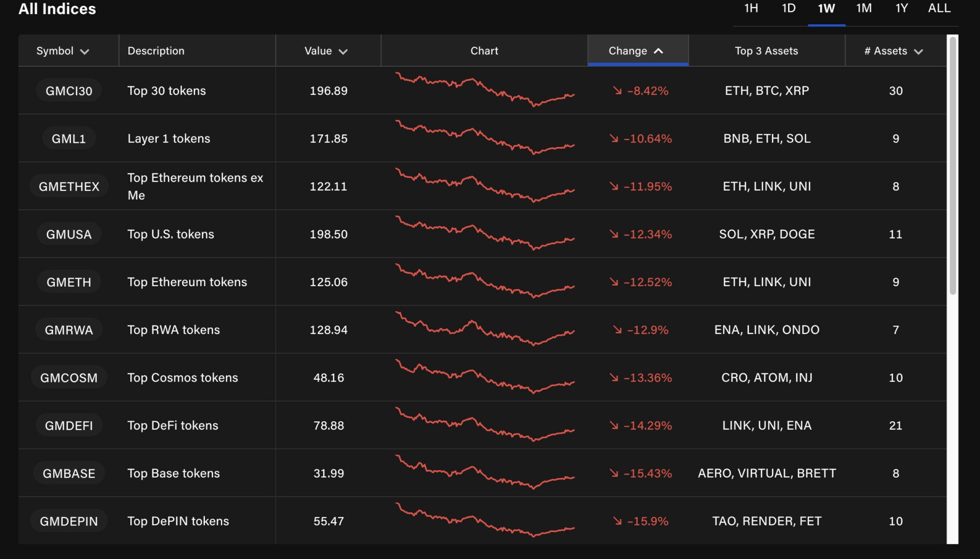This screenshot has height=559, width=980.
Task: Sort by Value using its chevron
Action: (x=343, y=51)
